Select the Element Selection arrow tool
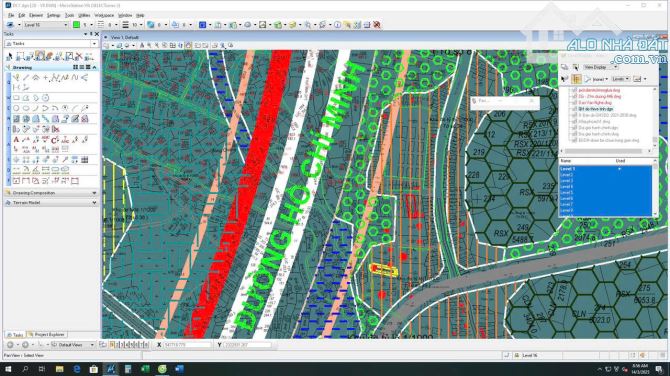 point(9,56)
